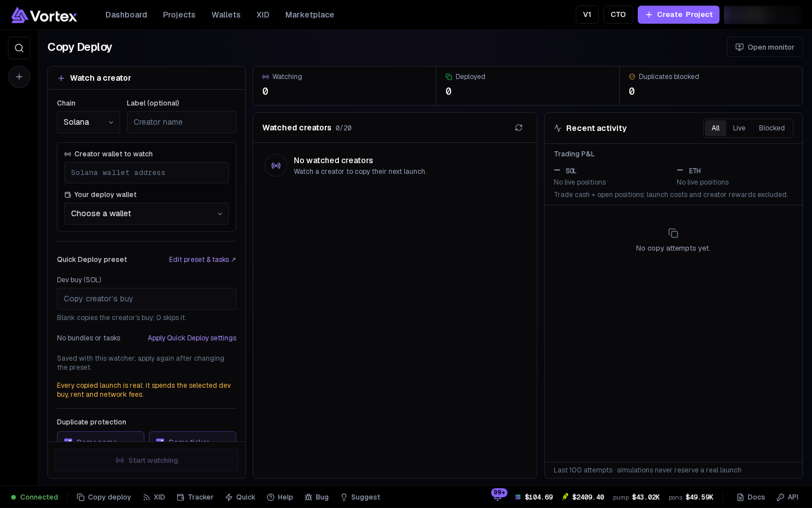
Task: Click Edit preset & tasks link
Action: pos(202,260)
